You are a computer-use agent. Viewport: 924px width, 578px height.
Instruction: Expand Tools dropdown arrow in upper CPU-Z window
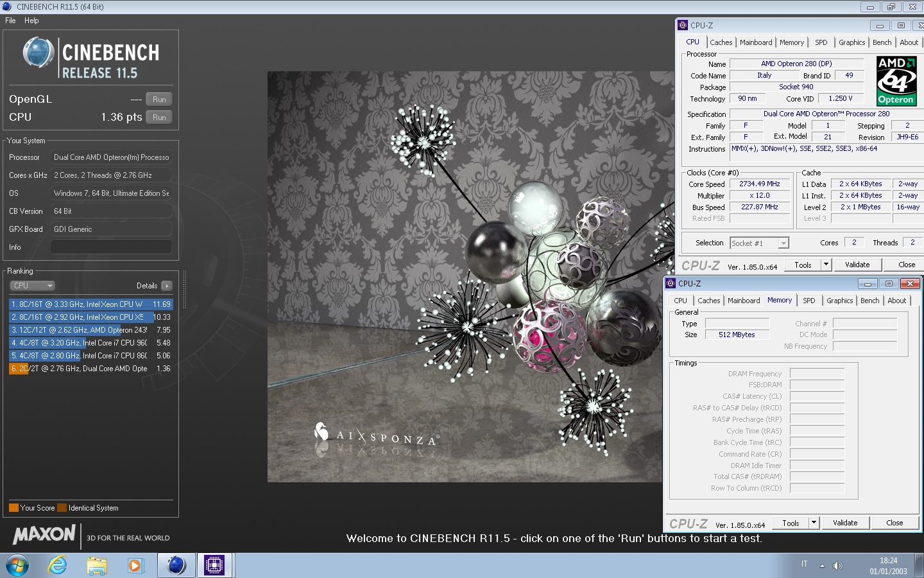click(826, 265)
